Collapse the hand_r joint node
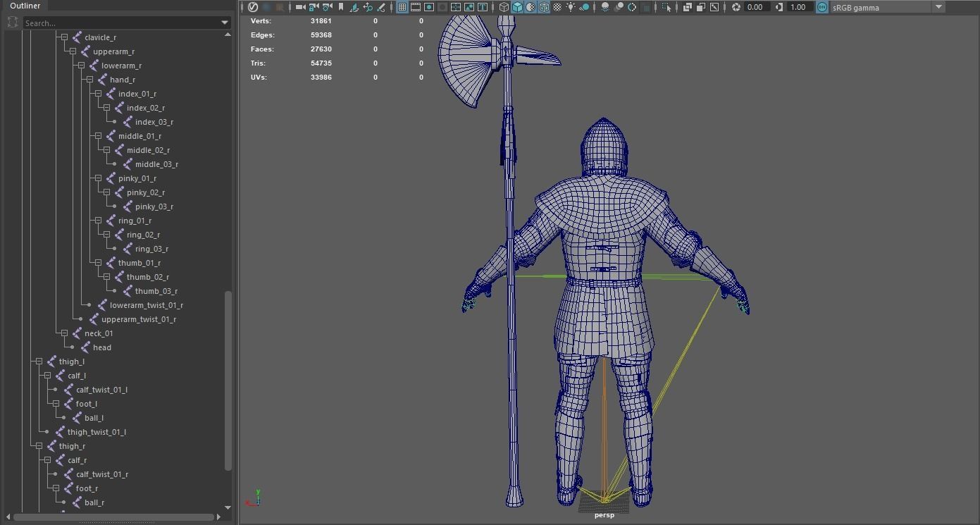The image size is (980, 525). (89, 80)
